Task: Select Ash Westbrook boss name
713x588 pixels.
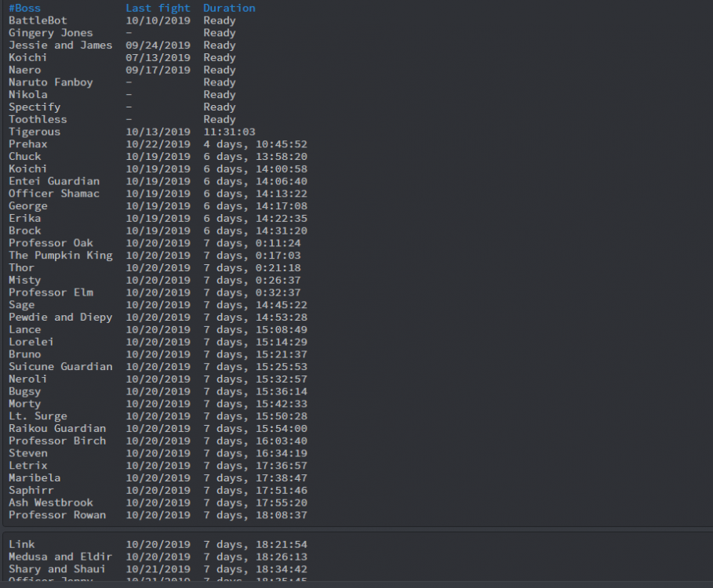Action: tap(51, 503)
